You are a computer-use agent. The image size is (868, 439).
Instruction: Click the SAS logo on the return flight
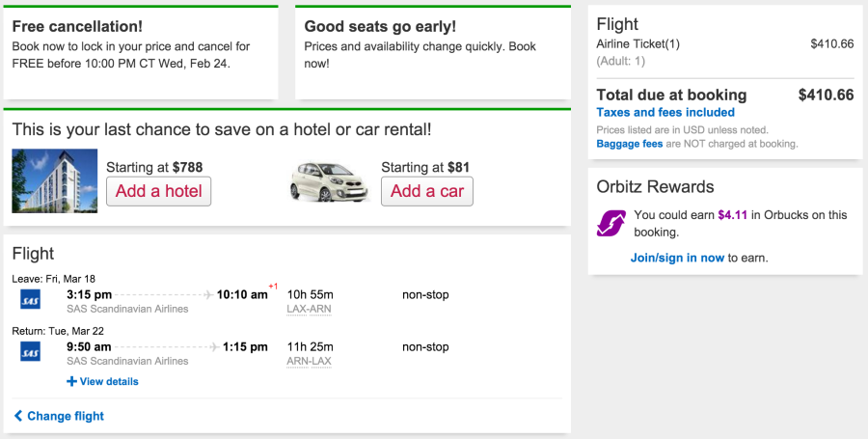30,352
